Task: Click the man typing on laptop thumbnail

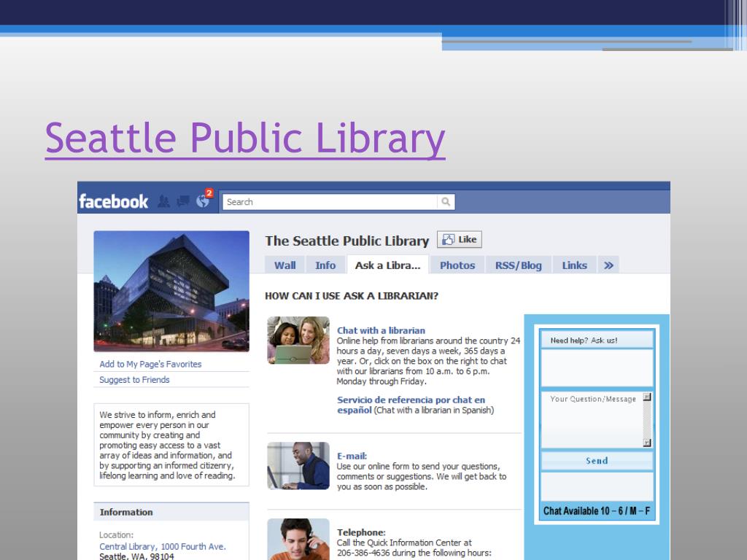Action: click(x=298, y=466)
